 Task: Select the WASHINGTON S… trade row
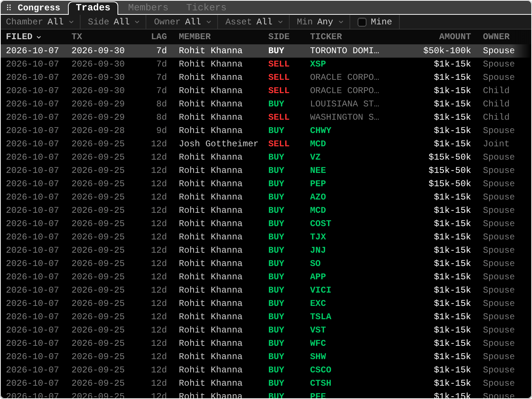[266, 117]
